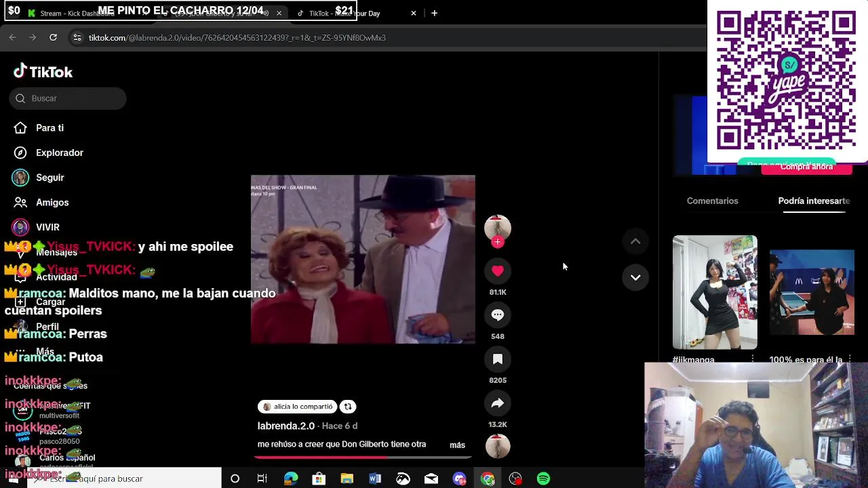Click the Windows taskbar search box
868x488 pixels.
pyautogui.click(x=124, y=479)
